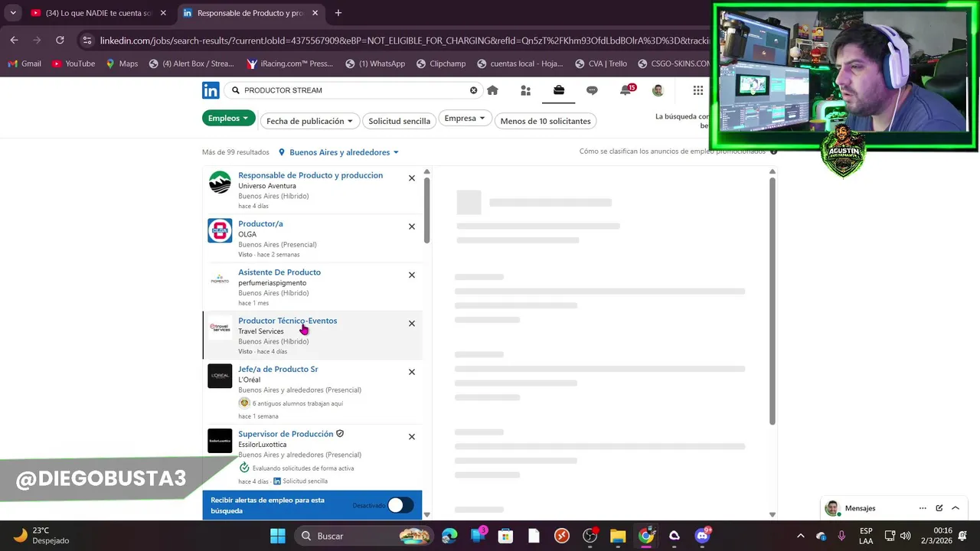Open the LinkedIn home icon in navbar

coord(492,90)
